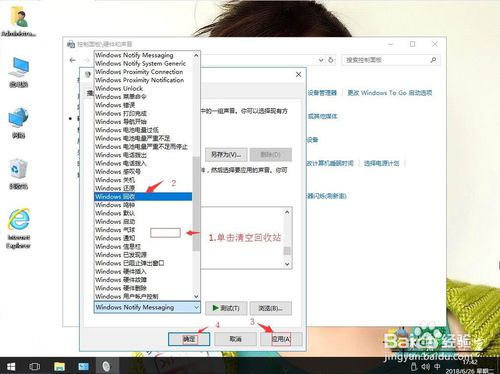This screenshot has height=374, width=500.
Task: Select the Network desktop icon
Action: coord(19,123)
